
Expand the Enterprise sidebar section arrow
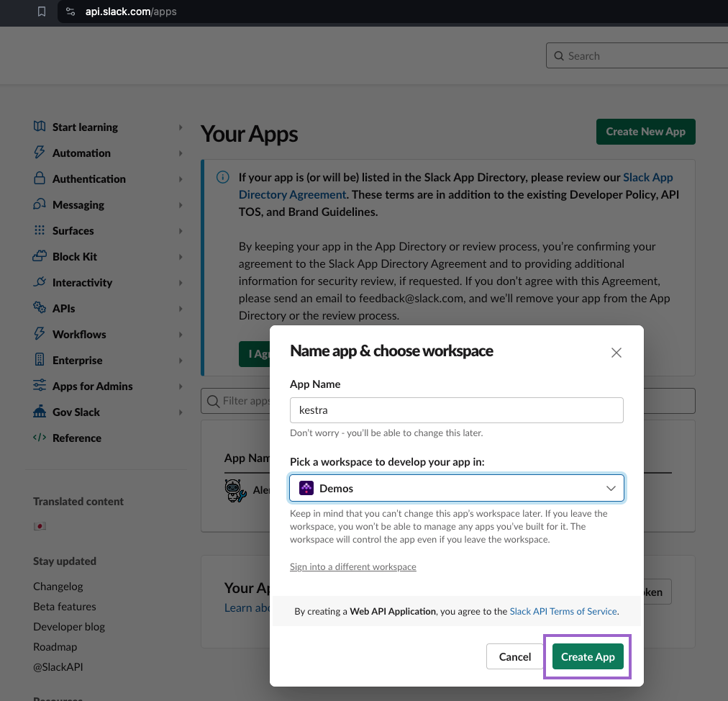point(181,361)
